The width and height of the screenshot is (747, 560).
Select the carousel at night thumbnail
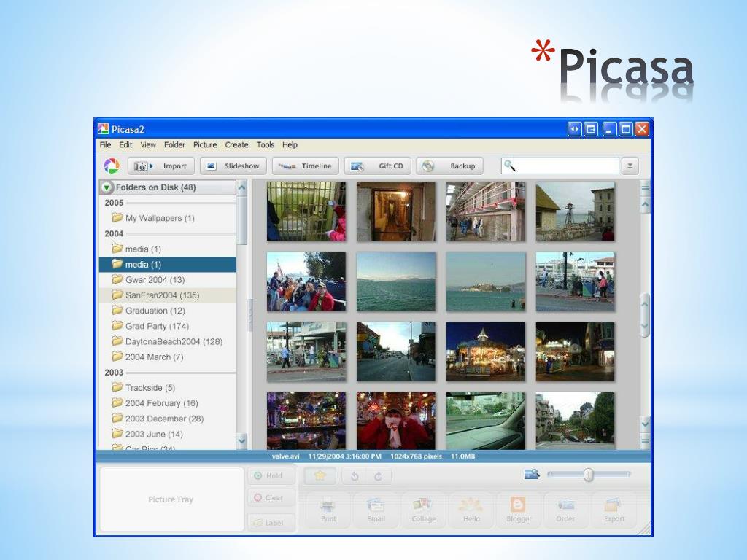pyautogui.click(x=485, y=352)
